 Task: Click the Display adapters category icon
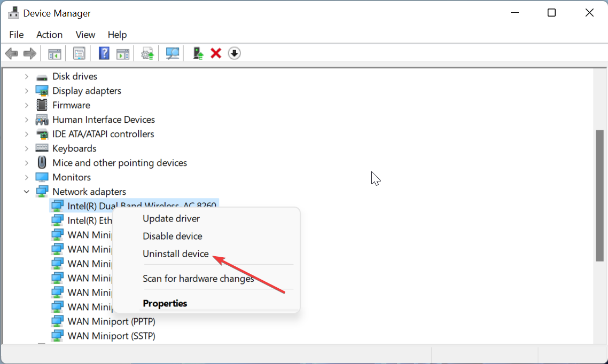[x=42, y=91]
